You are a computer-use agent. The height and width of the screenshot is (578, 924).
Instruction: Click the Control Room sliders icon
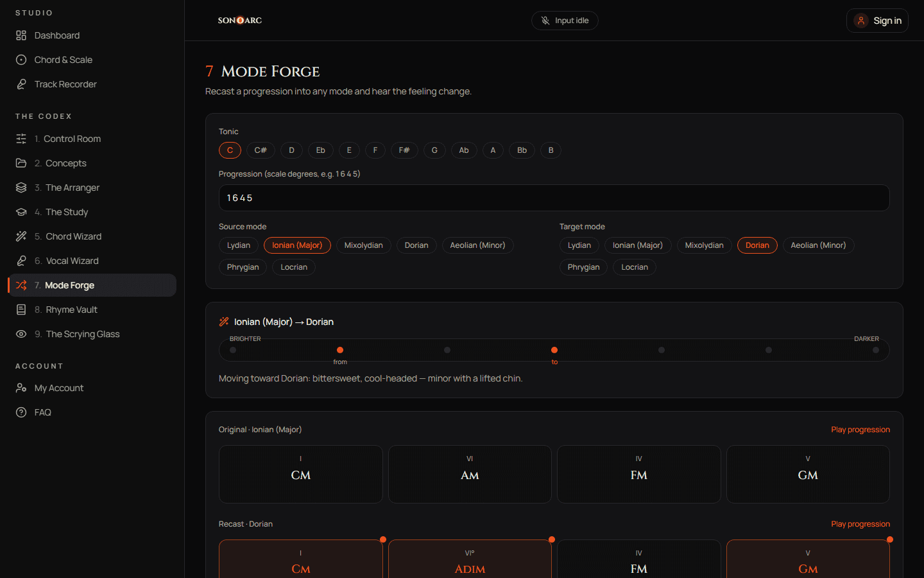pos(21,139)
